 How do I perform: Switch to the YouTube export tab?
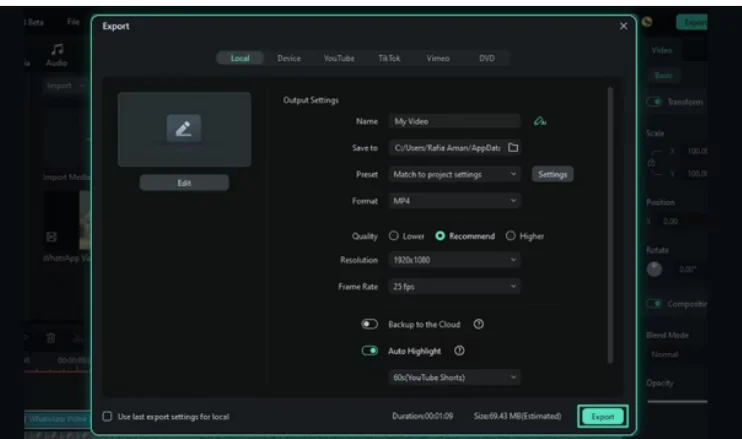pyautogui.click(x=338, y=58)
